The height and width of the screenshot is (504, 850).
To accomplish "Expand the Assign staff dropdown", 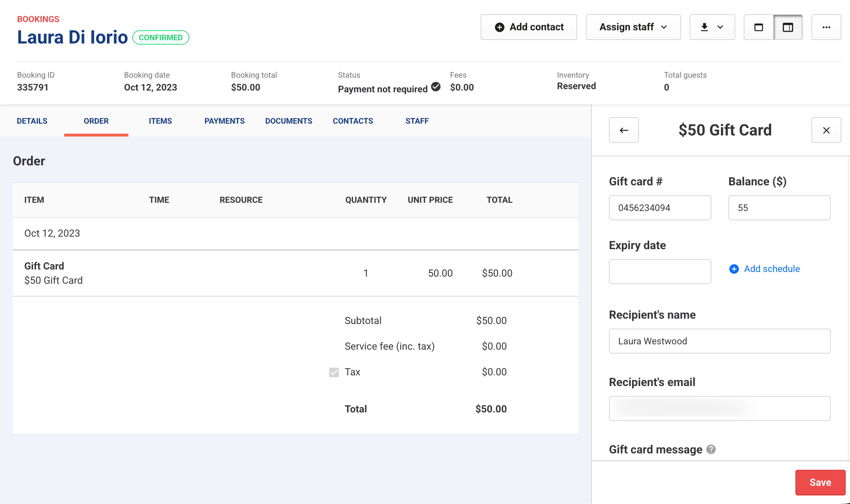I will [x=633, y=27].
